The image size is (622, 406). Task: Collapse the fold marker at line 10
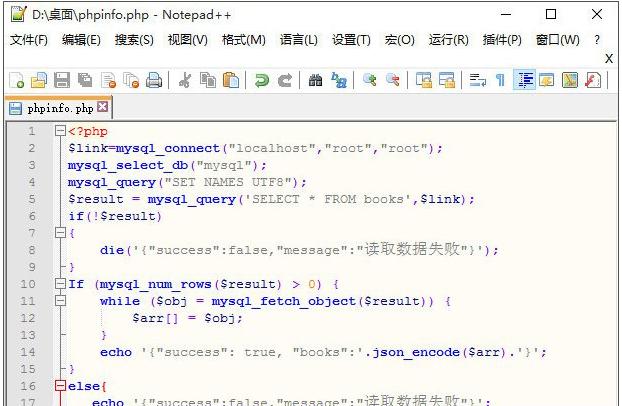point(60,284)
